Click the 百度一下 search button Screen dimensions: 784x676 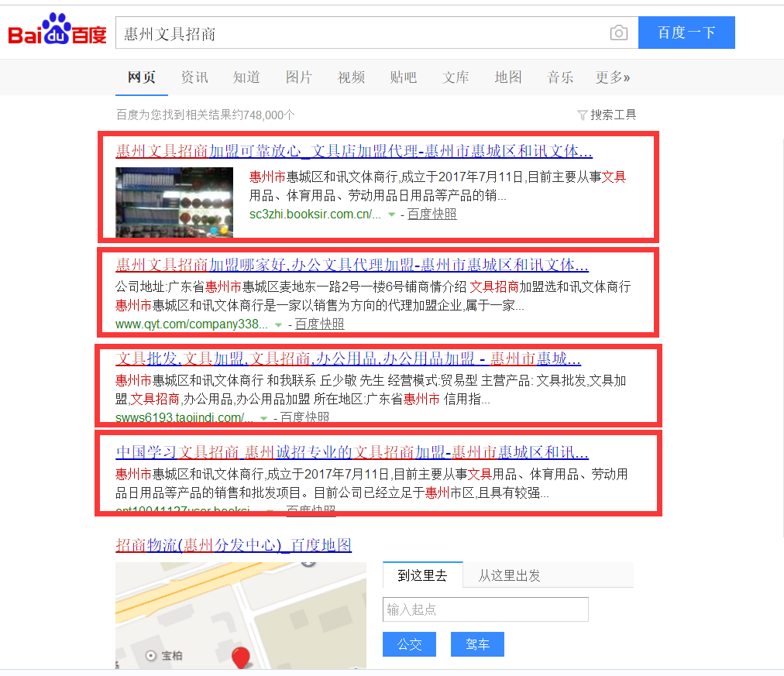tap(686, 33)
